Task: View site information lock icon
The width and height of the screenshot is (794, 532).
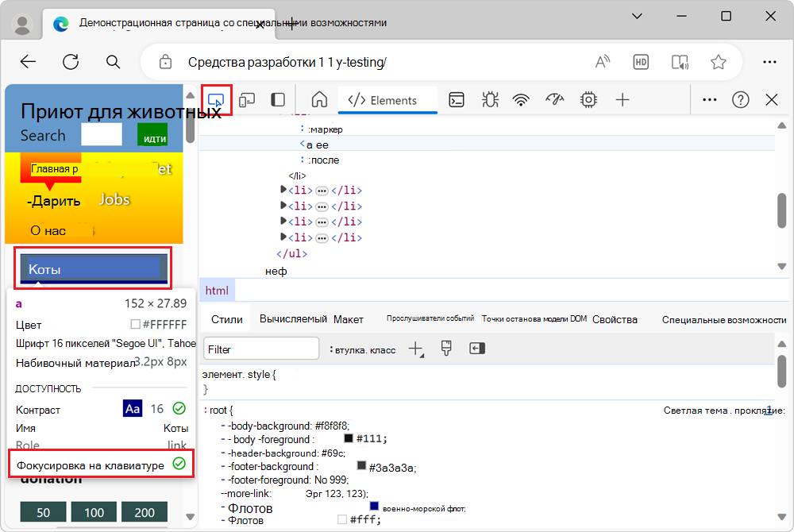Action: click(165, 62)
